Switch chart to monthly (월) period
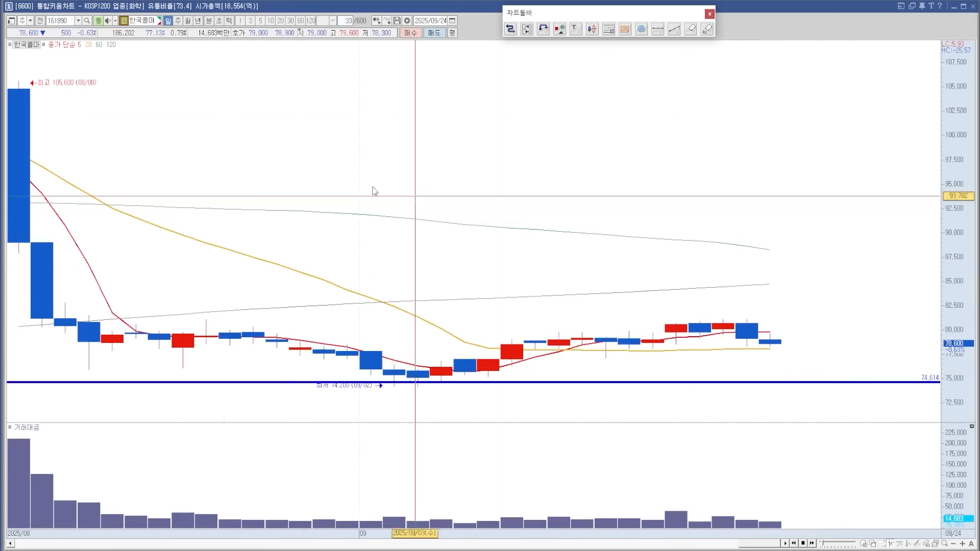 pyautogui.click(x=188, y=21)
